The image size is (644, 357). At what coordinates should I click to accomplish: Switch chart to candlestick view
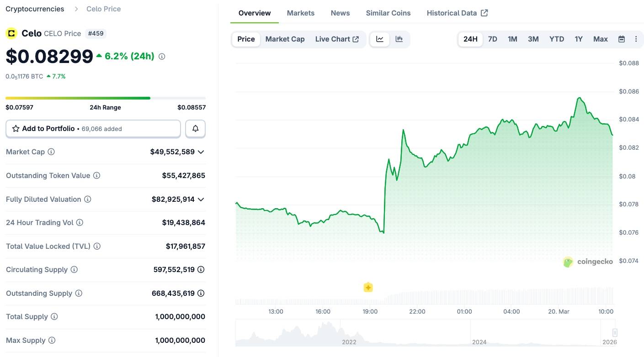[x=399, y=39]
